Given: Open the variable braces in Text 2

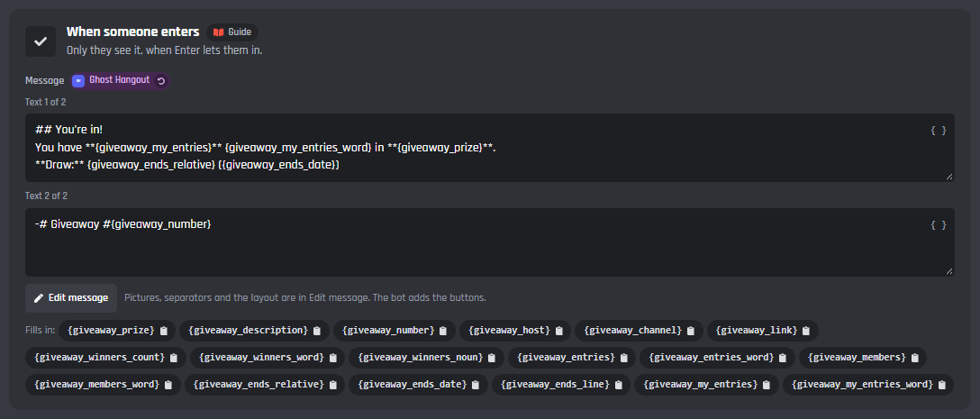Looking at the screenshot, I should 939,224.
